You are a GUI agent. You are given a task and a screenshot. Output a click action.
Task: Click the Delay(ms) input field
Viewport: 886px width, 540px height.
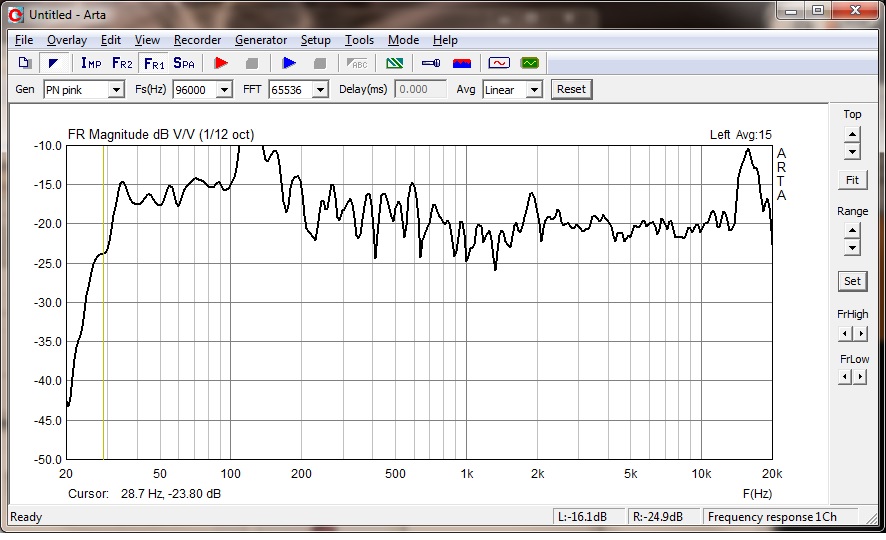point(420,89)
